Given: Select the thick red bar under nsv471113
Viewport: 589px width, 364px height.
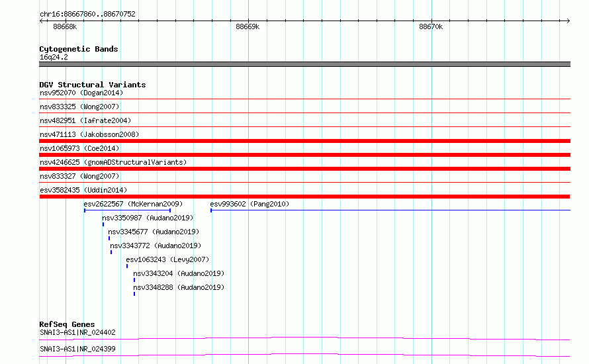Looking at the screenshot, I should point(304,141).
